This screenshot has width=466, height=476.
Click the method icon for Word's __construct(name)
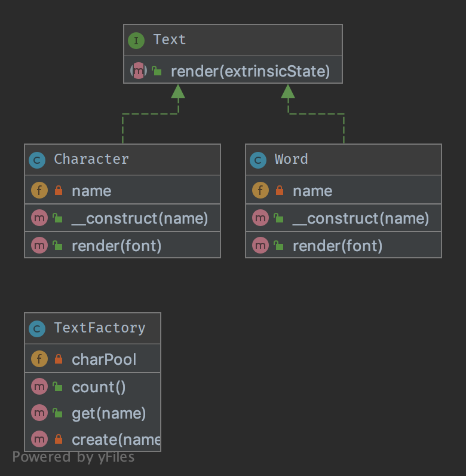click(260, 218)
